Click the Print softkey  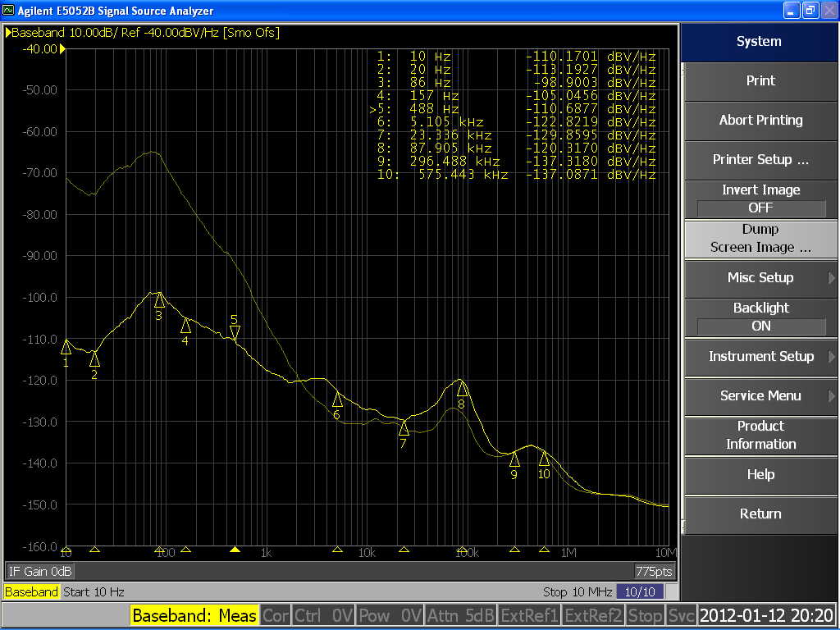coord(760,81)
